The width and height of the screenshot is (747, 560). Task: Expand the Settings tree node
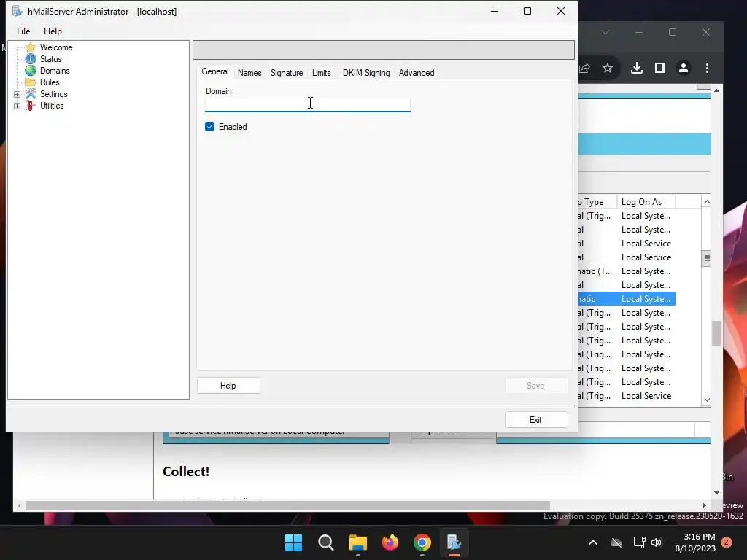(18, 94)
